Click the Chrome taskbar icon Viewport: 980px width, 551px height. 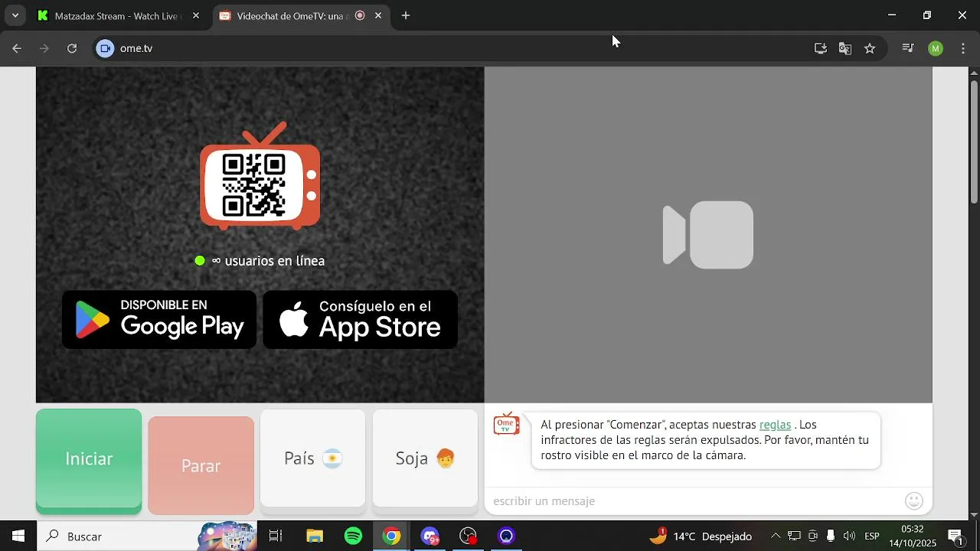point(391,536)
